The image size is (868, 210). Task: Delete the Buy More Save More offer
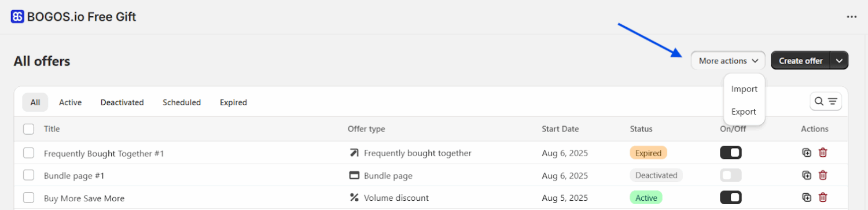point(823,198)
